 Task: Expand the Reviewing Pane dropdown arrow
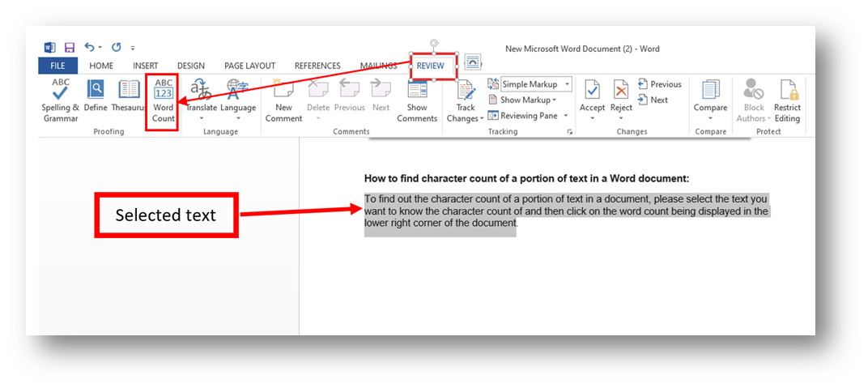point(566,116)
